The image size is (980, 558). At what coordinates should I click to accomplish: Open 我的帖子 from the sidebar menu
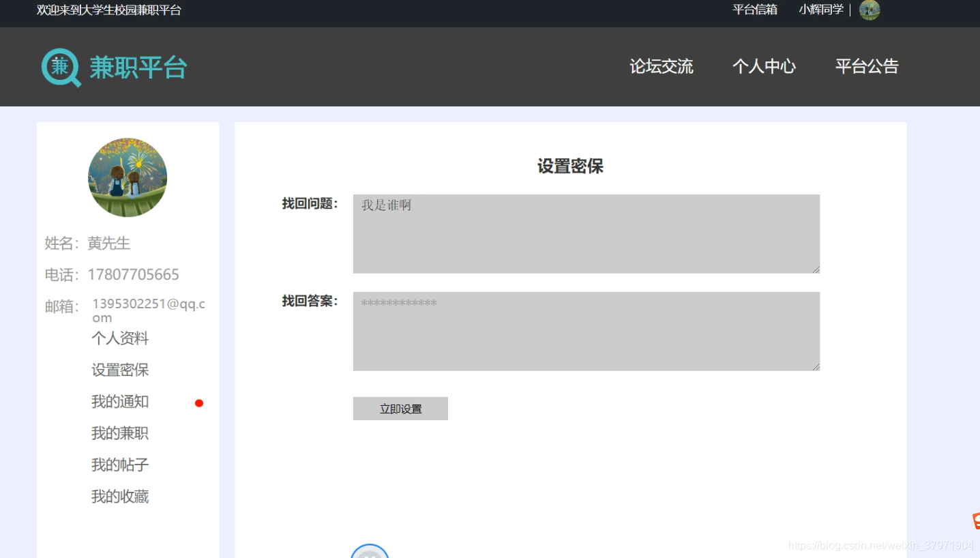click(119, 465)
